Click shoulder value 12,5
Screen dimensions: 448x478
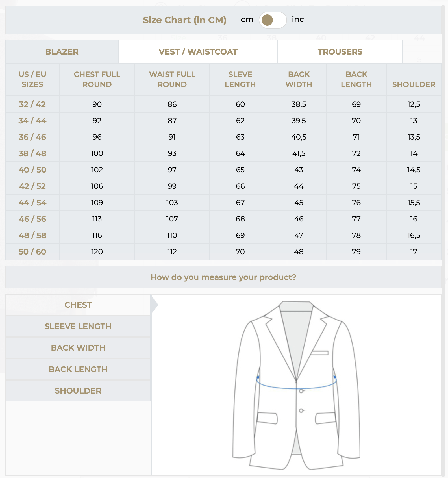pyautogui.click(x=414, y=104)
